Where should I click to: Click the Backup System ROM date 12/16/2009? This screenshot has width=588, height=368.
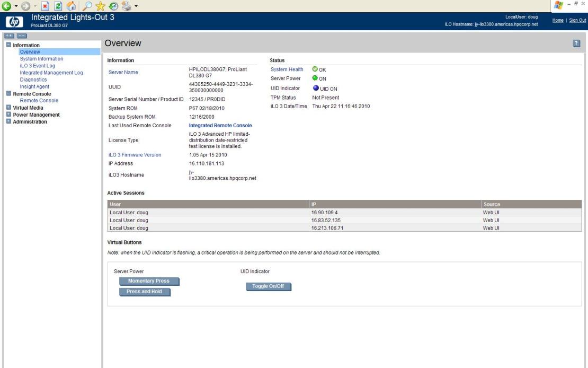pyautogui.click(x=202, y=117)
